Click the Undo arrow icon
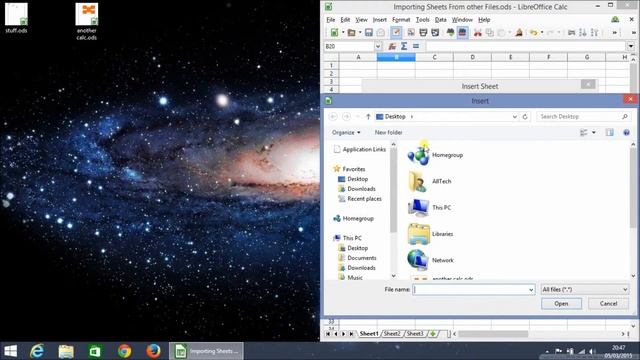640x360 pixels. click(x=533, y=33)
